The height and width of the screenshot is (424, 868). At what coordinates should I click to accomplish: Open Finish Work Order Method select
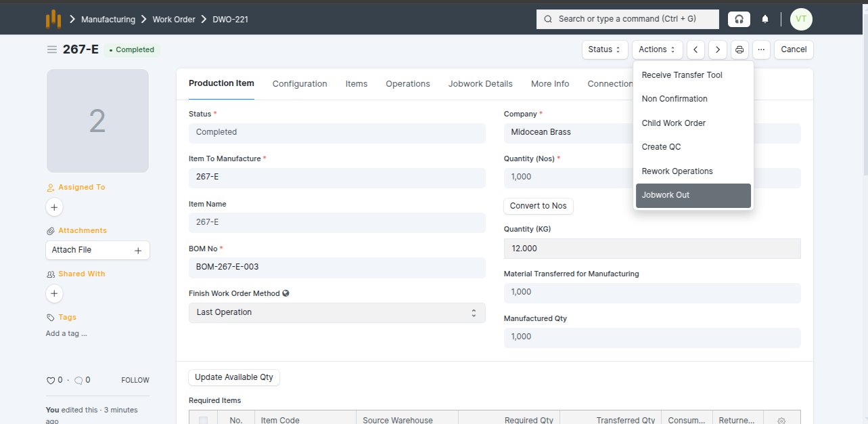(337, 312)
